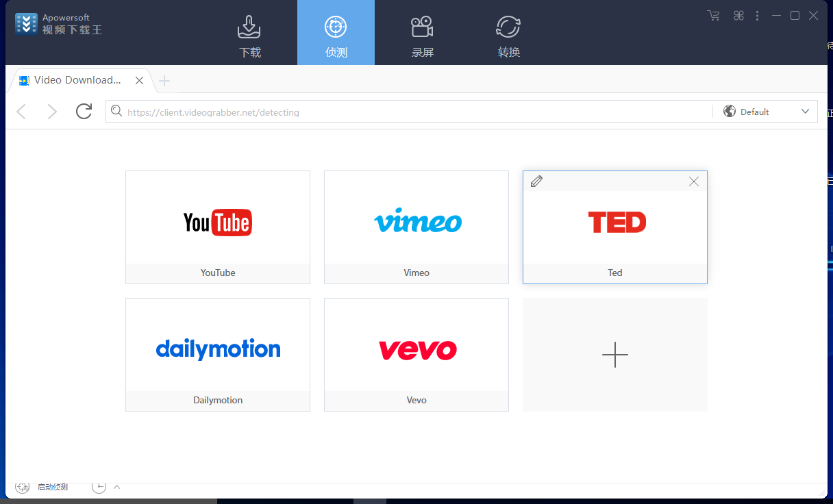
Task: Click the search magnifier in address bar
Action: pyautogui.click(x=116, y=111)
